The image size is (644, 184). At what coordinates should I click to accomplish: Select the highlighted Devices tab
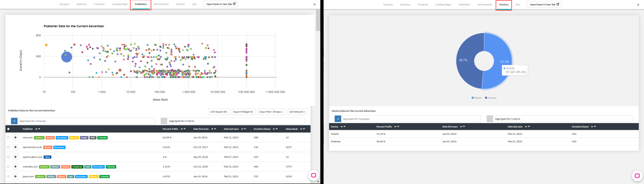[x=504, y=4]
